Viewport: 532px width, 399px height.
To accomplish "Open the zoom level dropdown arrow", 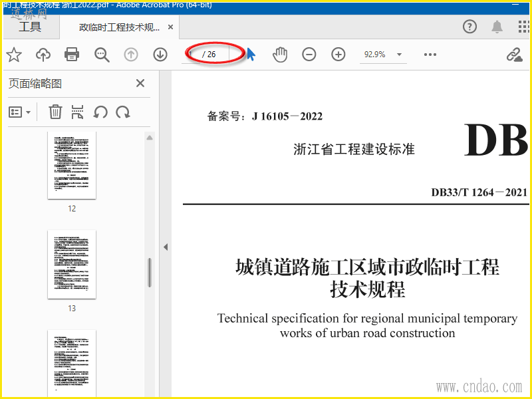I will [400, 55].
